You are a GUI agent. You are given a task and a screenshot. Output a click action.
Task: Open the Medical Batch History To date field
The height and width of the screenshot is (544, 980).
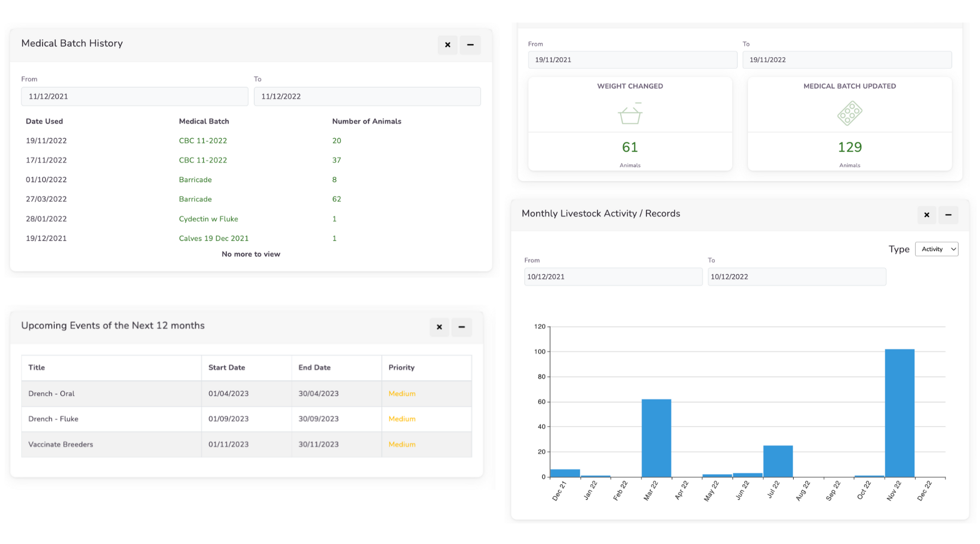point(367,96)
